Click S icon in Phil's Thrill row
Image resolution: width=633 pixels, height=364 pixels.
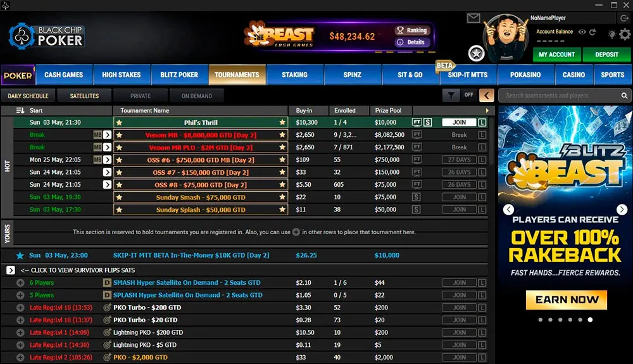427,122
